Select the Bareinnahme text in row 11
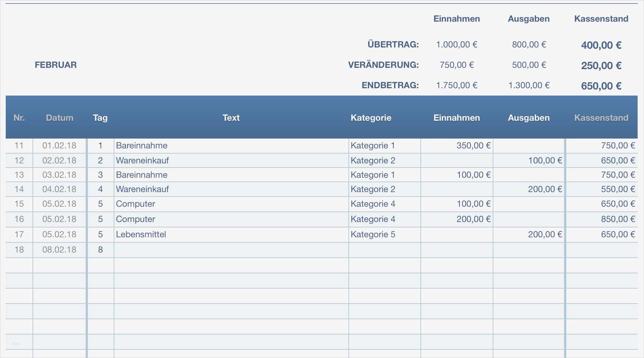The image size is (644, 358). [142, 146]
